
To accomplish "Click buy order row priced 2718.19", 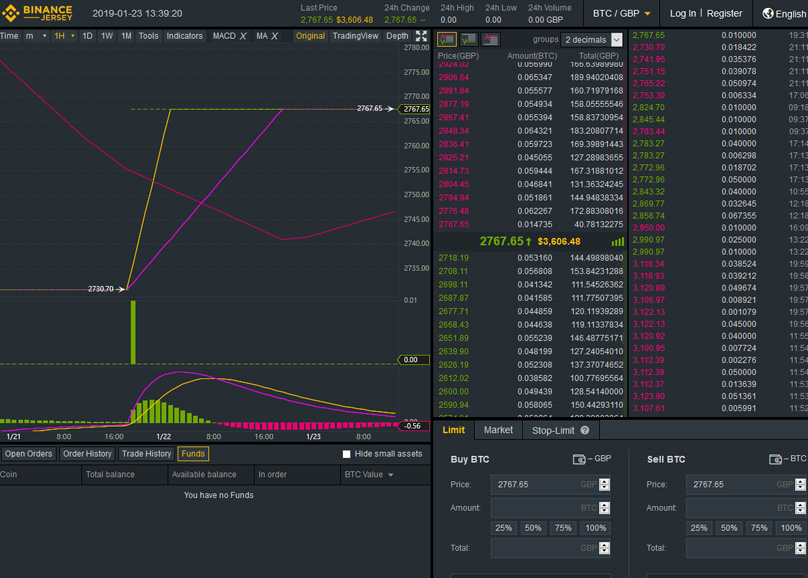I will [x=530, y=258].
